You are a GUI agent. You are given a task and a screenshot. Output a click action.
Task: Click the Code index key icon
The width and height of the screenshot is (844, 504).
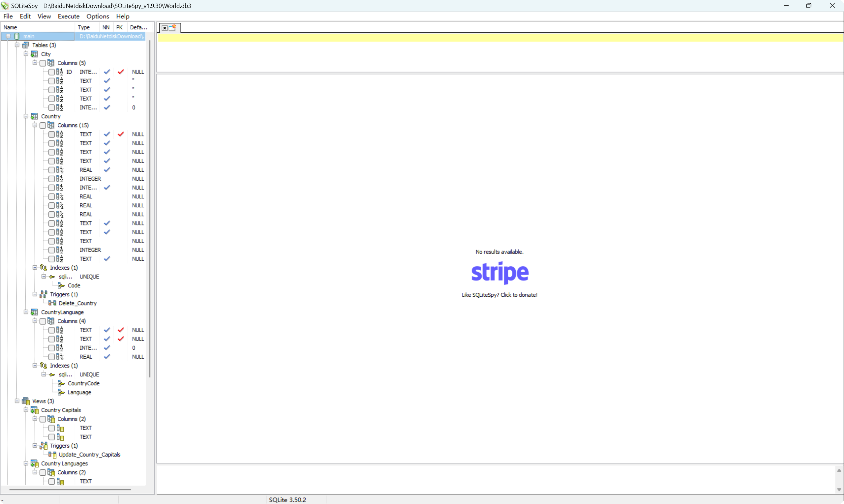(x=61, y=285)
